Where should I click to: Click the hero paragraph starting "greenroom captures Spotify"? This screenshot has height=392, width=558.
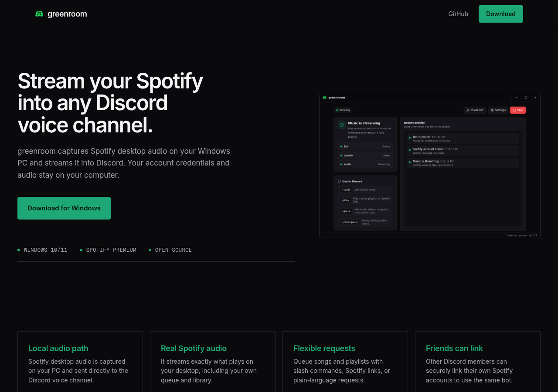[124, 163]
